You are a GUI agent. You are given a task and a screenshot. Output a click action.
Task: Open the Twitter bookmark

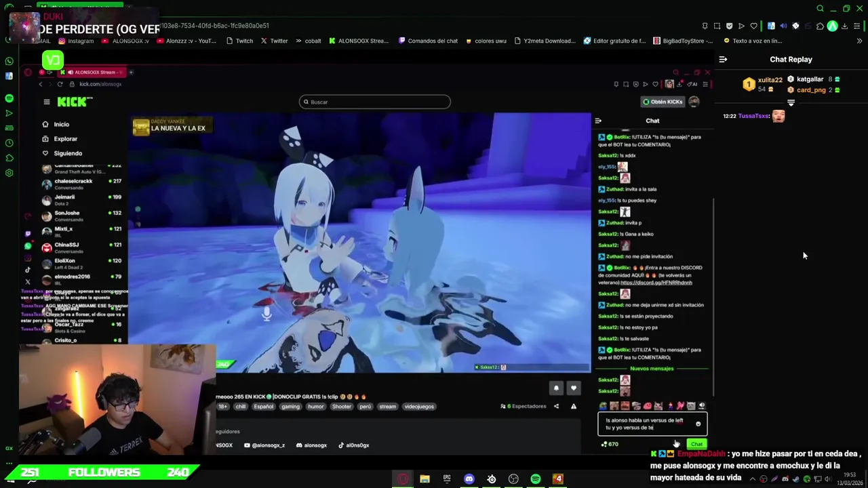pos(274,41)
